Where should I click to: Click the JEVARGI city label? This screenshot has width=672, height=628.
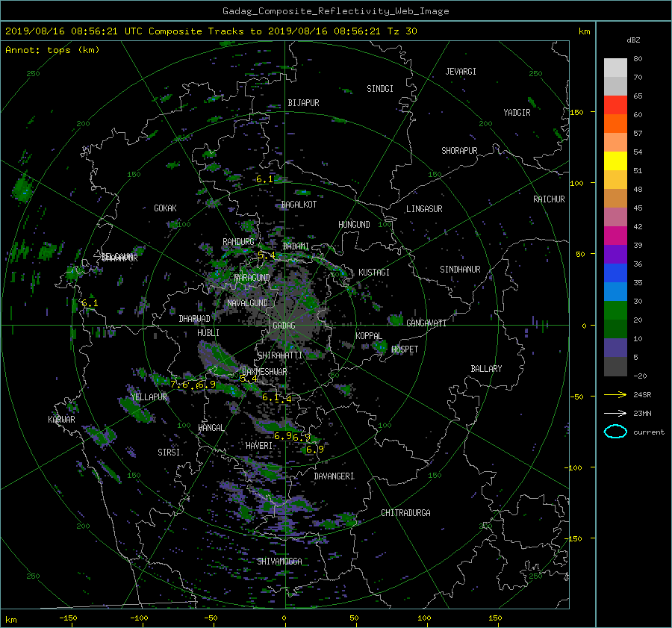461,72
